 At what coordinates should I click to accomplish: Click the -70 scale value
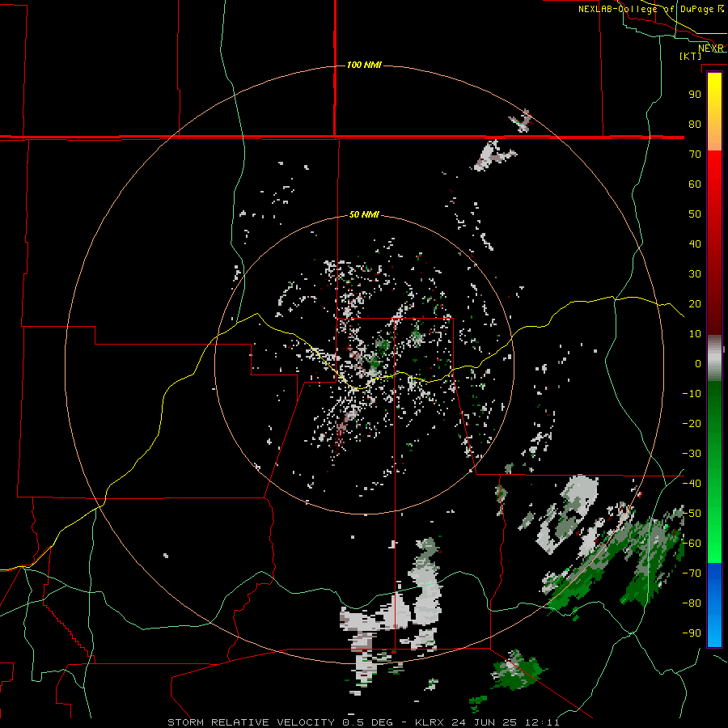coord(692,574)
